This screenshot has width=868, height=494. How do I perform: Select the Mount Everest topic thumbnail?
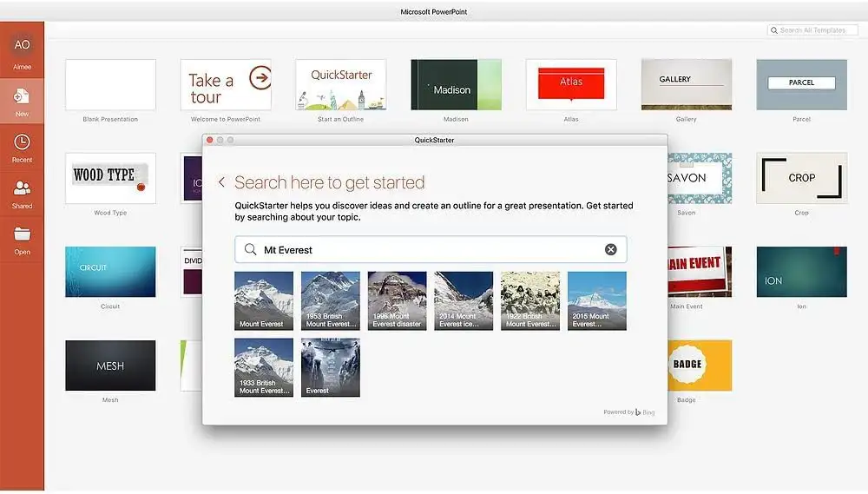(264, 300)
